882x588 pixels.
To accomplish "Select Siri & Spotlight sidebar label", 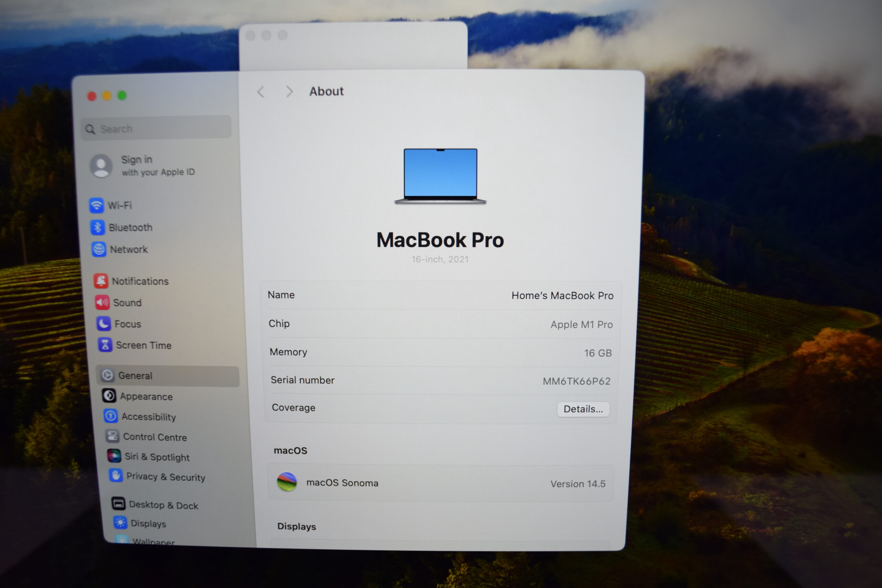I will point(157,457).
